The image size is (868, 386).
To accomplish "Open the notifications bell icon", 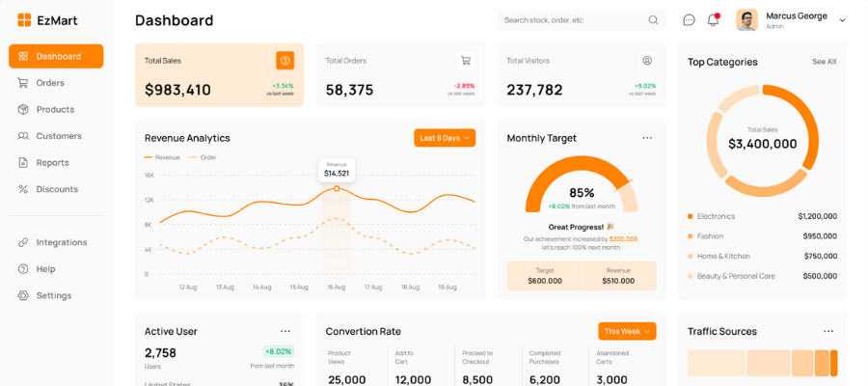I will [x=713, y=20].
